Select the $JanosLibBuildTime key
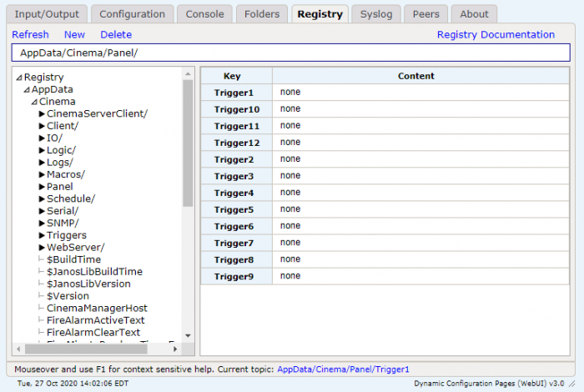584x392 pixels. tap(94, 272)
